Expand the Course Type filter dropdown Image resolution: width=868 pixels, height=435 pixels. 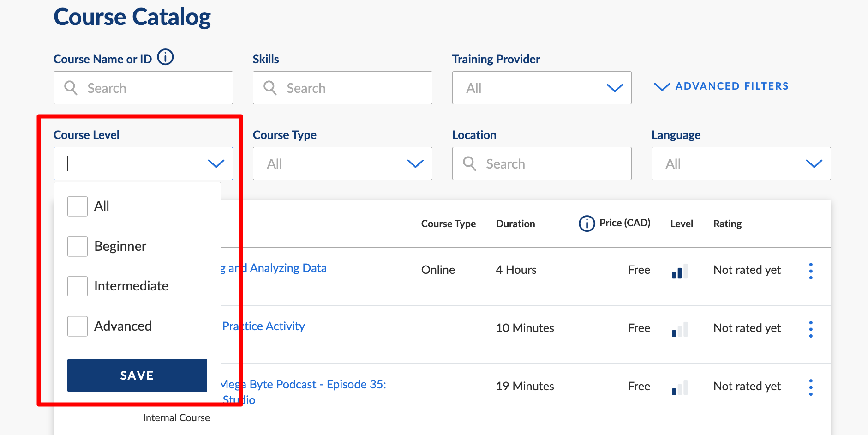click(x=342, y=163)
